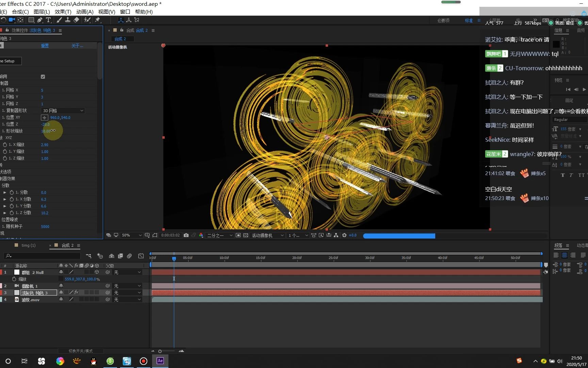Toggle stopwatch for 1. X 缩放

(5, 145)
